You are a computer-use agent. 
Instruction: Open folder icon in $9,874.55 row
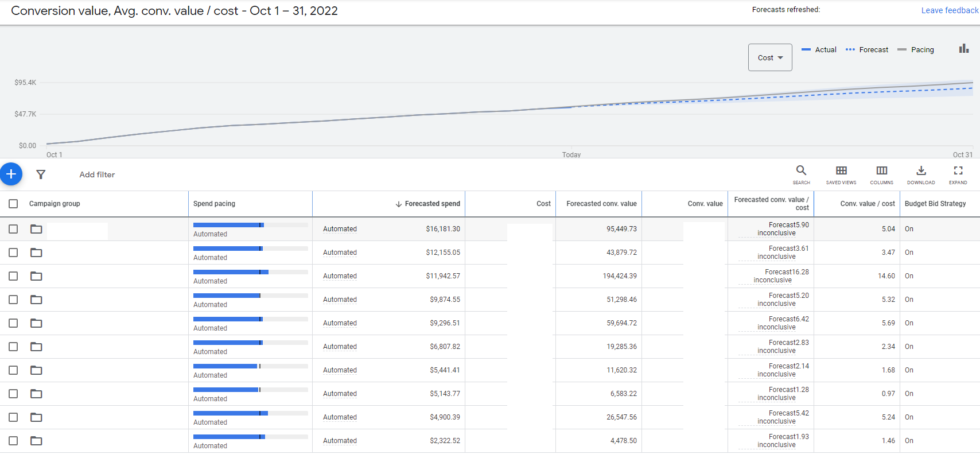[x=36, y=300]
